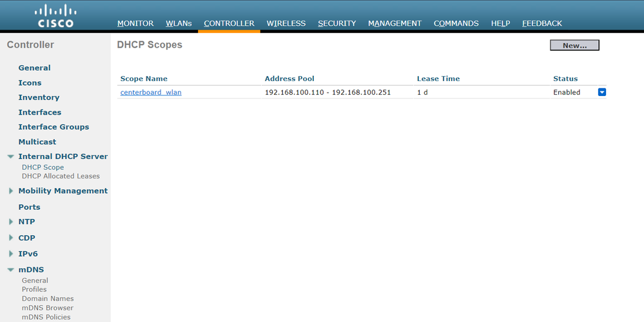Select Multicast in sidebar
Screen dimensions: 644x322
coord(37,142)
